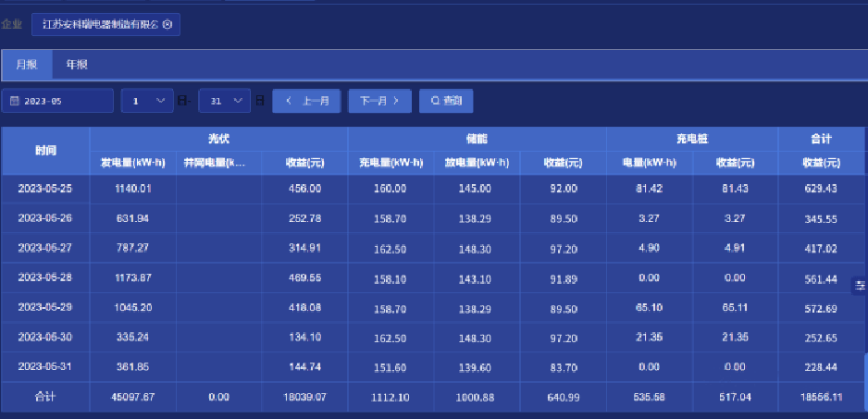Click the table's vertical scrollbar thumb

tap(866, 383)
